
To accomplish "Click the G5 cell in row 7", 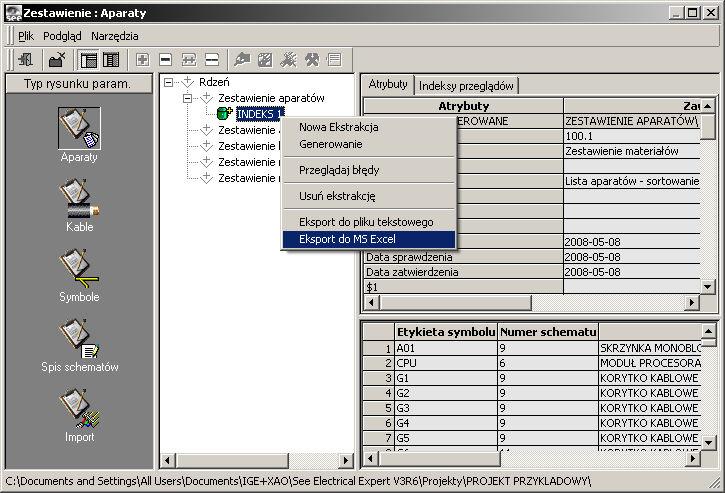I will coord(446,438).
